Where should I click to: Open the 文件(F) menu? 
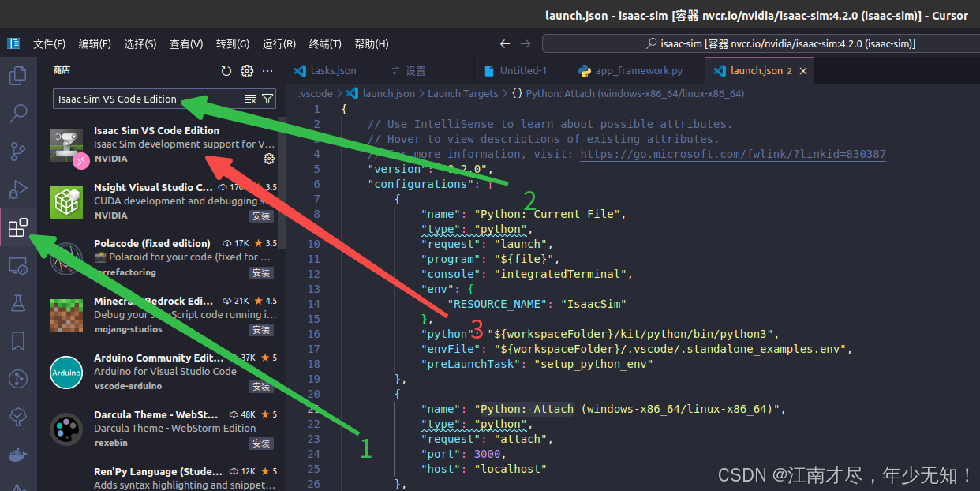[49, 44]
